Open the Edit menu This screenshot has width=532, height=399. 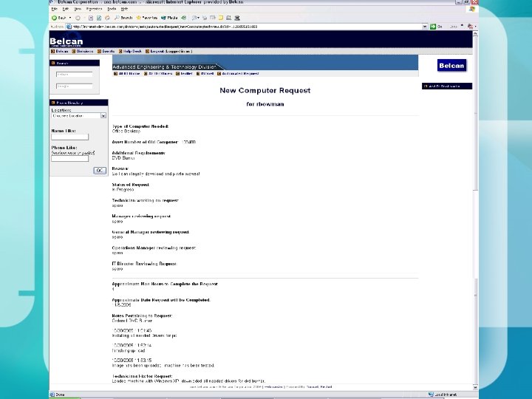point(66,9)
